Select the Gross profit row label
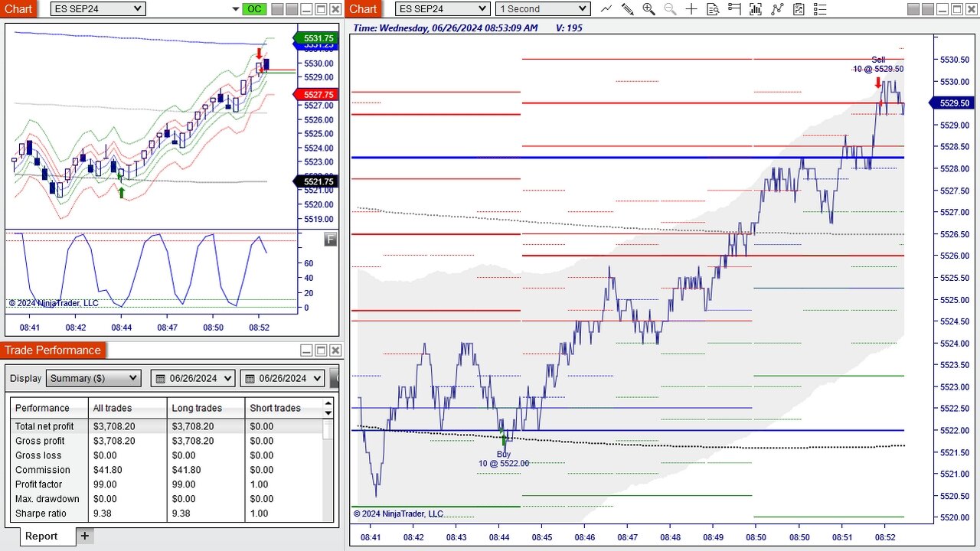 (40, 441)
